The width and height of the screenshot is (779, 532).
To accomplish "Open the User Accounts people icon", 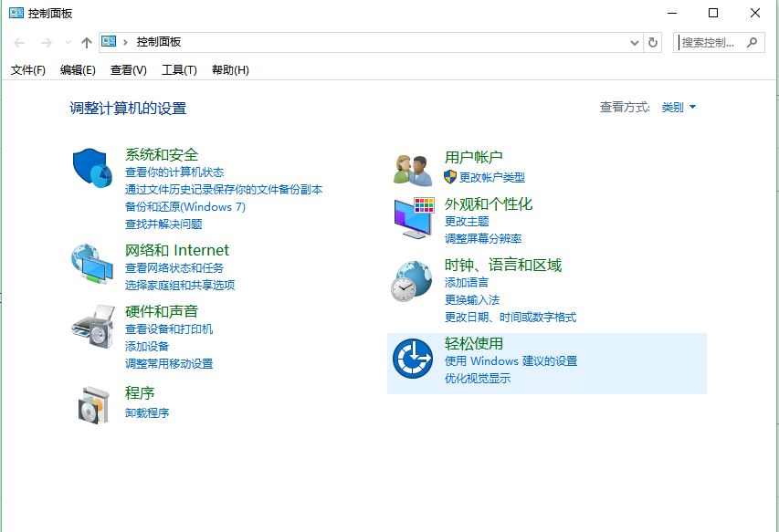I will click(413, 171).
